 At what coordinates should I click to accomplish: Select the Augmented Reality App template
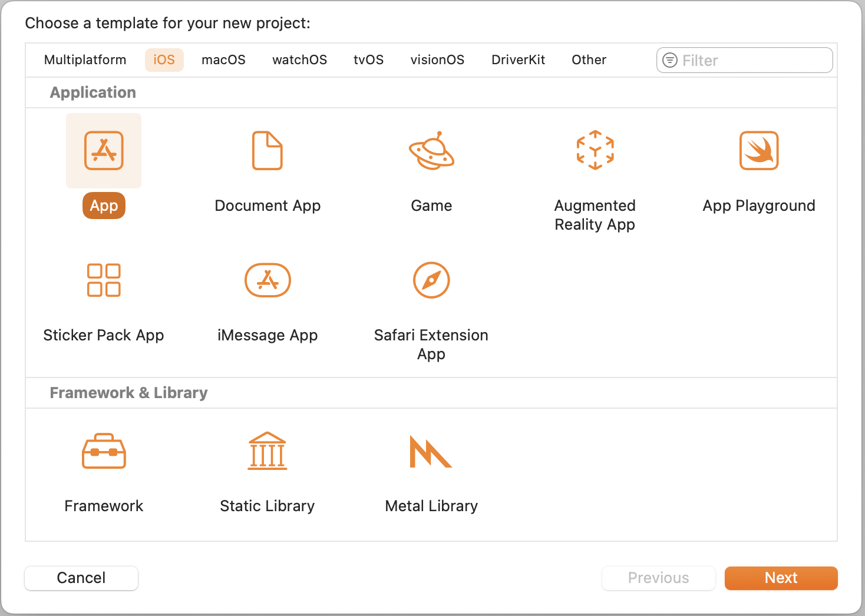(595, 151)
